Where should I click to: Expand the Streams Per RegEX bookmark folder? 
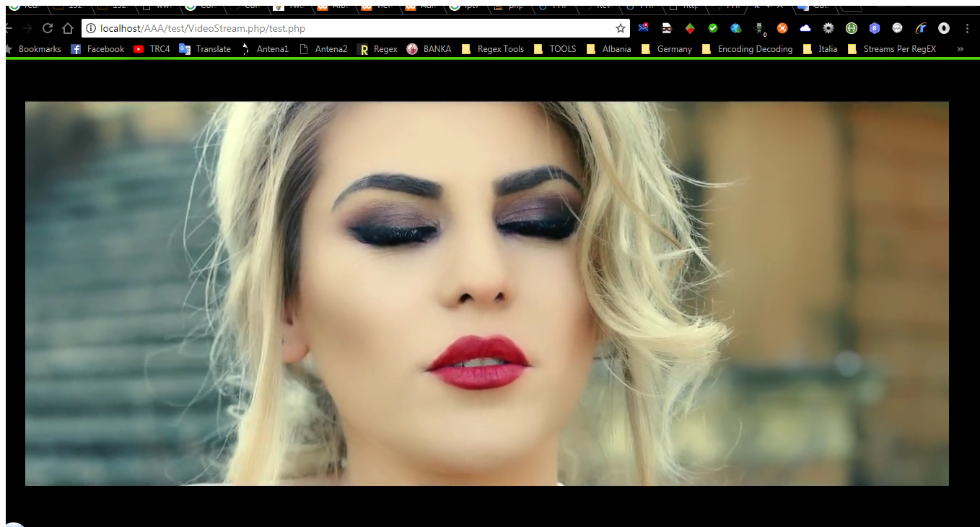click(891, 49)
